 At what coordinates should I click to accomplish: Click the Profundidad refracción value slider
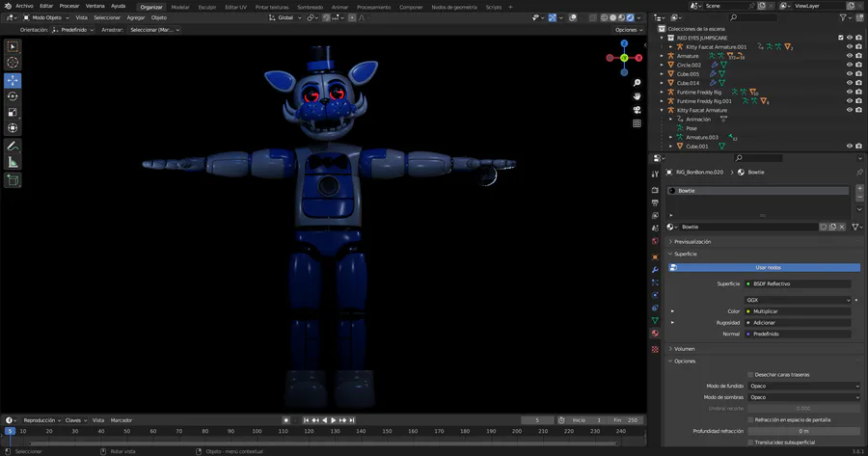pos(804,431)
